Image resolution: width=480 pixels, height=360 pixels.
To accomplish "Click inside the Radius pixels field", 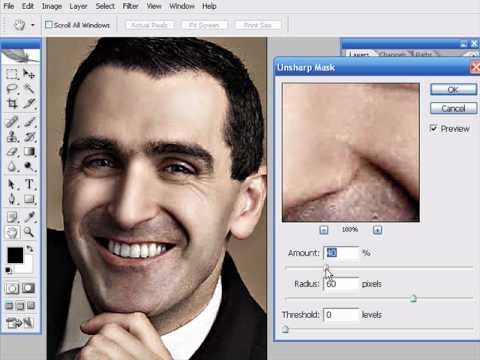I will point(341,284).
